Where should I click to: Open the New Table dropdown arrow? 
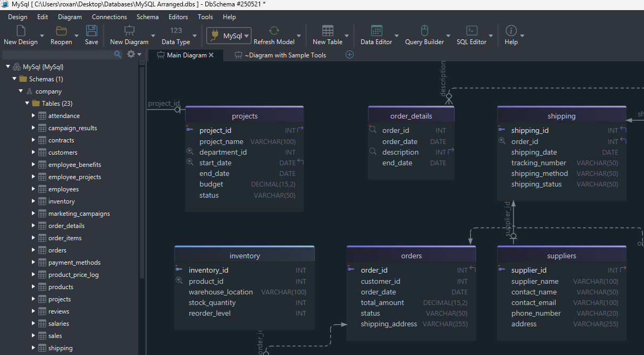[x=347, y=36]
